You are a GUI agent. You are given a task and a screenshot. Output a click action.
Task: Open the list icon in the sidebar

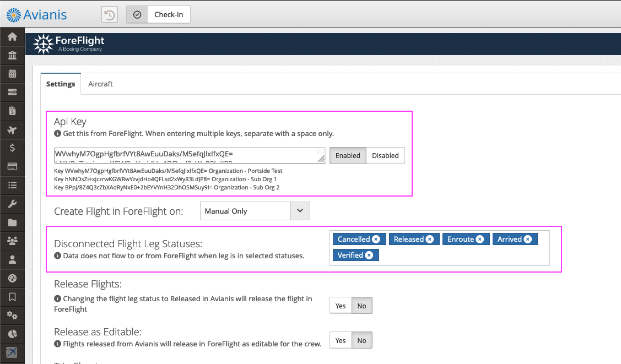12,185
